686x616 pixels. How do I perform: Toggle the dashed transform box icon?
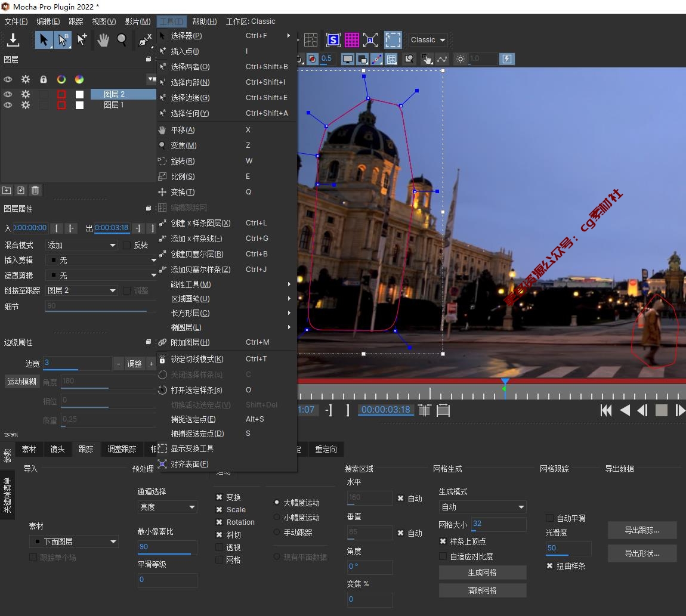point(393,40)
